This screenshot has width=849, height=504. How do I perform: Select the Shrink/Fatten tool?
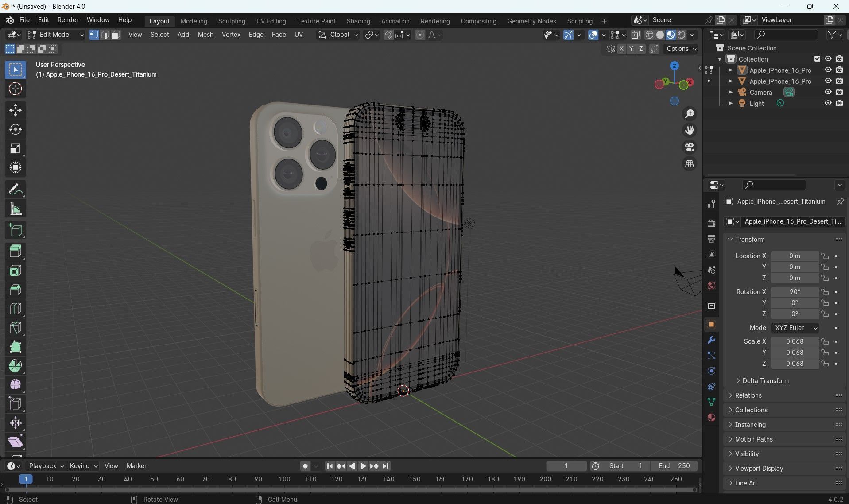click(16, 423)
